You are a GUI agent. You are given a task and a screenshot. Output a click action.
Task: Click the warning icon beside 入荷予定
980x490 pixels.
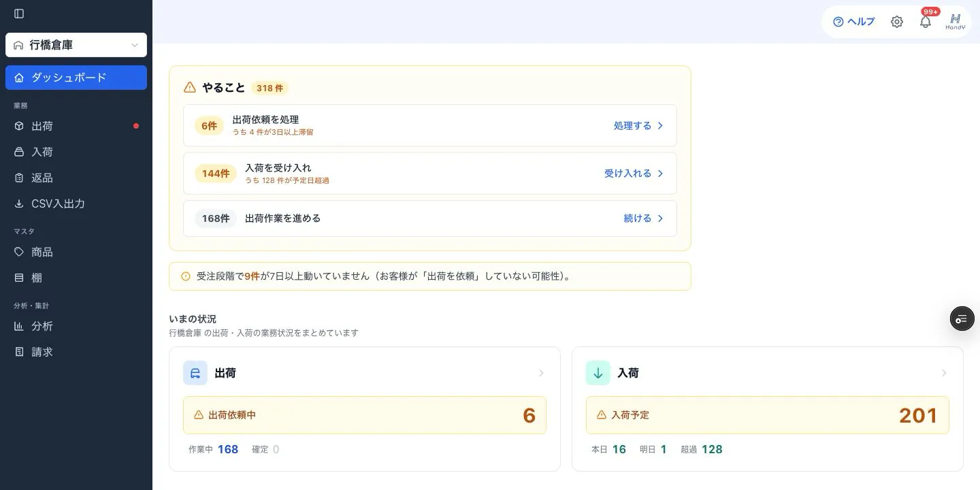pyautogui.click(x=602, y=415)
